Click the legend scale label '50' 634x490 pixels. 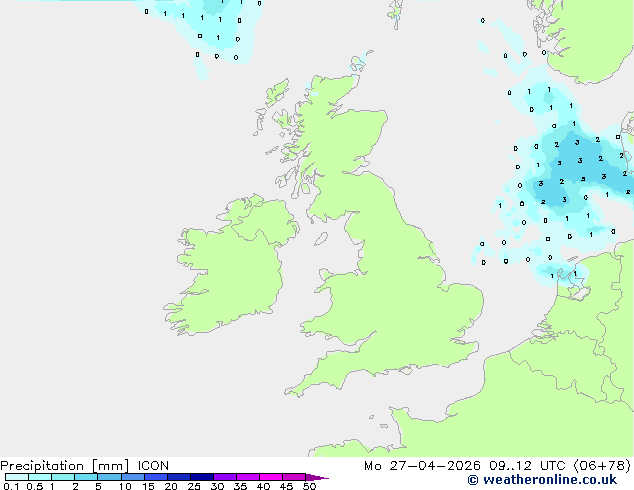coord(309,486)
